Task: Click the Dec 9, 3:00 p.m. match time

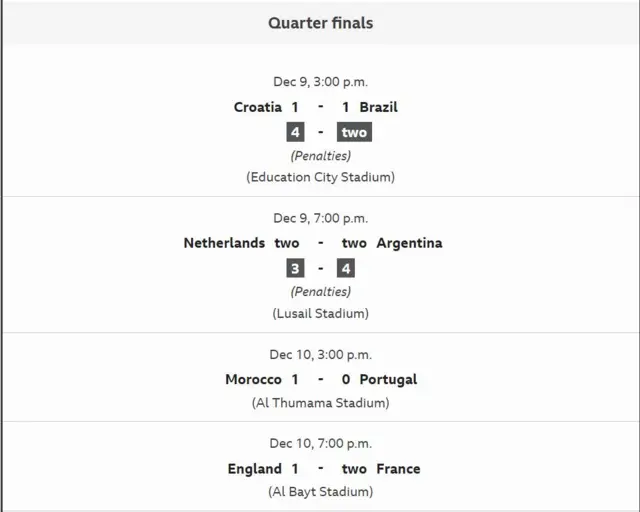Action: pos(320,82)
